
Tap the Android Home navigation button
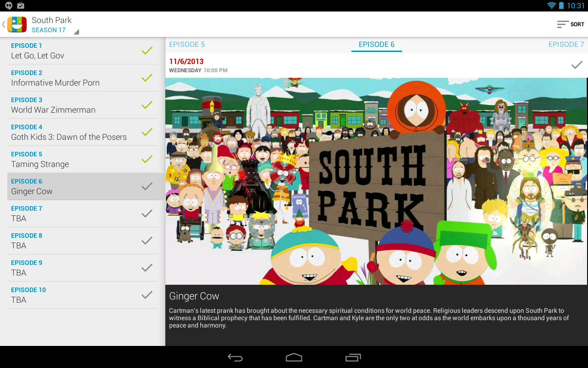click(x=294, y=357)
